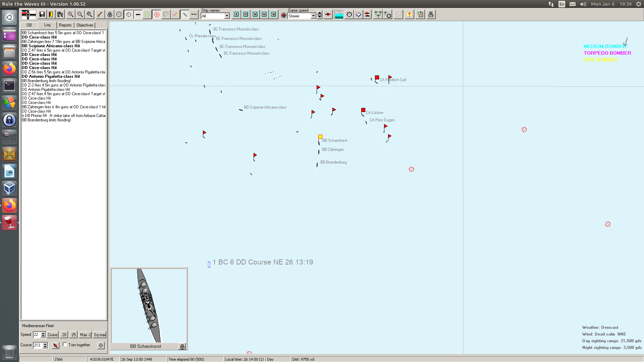
Task: Set speed to 25 knots
Action: [x=73, y=335]
